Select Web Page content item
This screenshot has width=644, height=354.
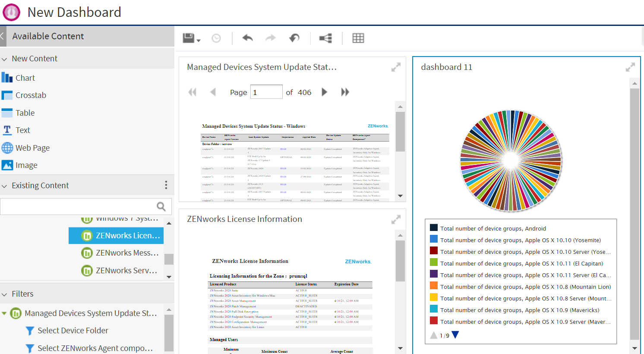(32, 148)
